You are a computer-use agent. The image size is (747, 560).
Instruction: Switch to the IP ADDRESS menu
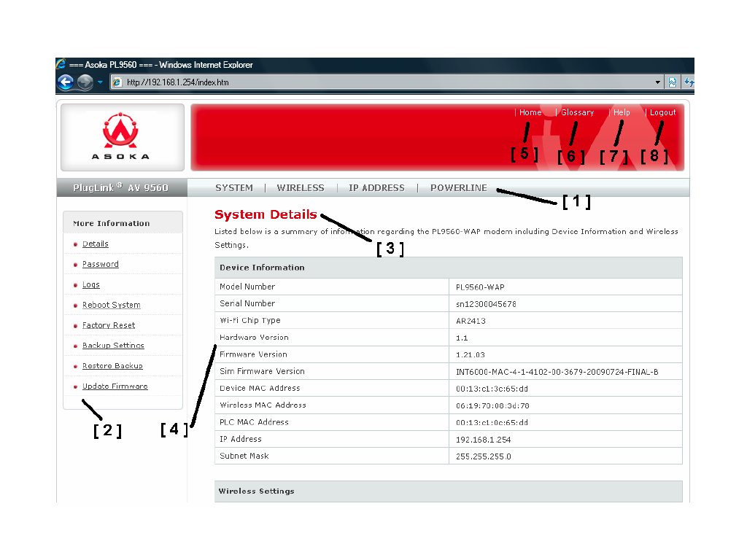(x=376, y=188)
